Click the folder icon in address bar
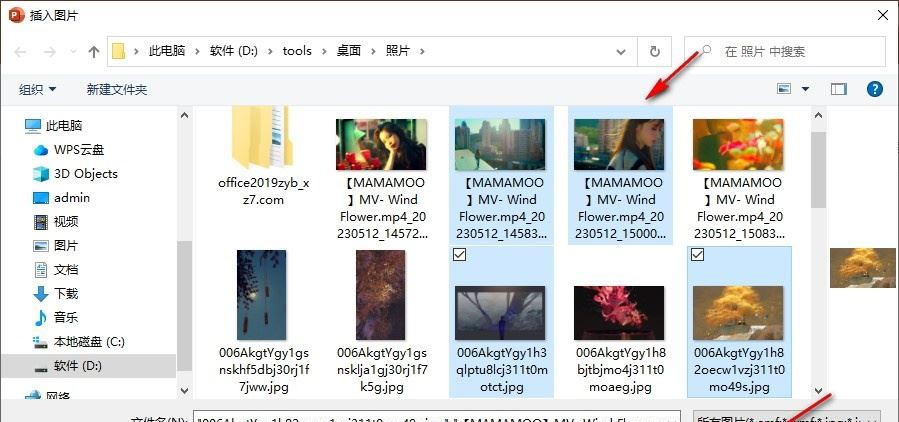This screenshot has height=422, width=899. click(x=119, y=51)
